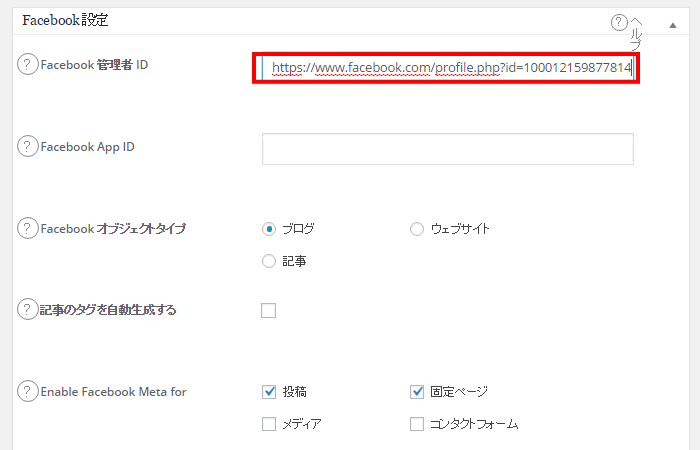This screenshot has height=450, width=700.
Task: Click help icon beside Enable Facebook Meta for
Action: 27,391
